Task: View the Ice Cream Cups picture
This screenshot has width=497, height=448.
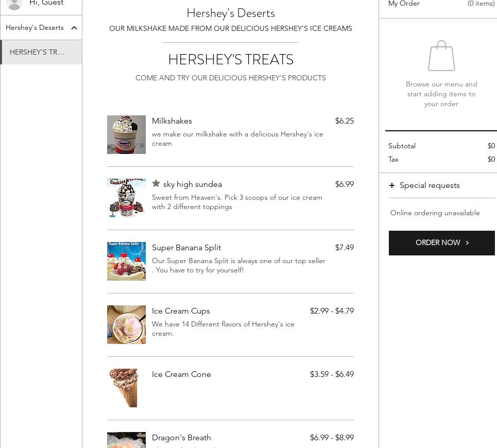Action: [126, 324]
